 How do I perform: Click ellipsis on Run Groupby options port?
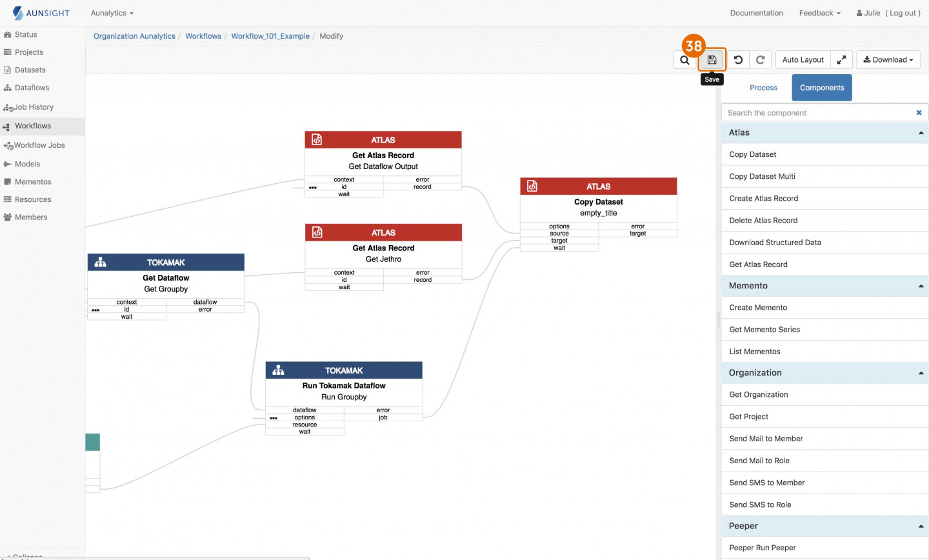click(x=274, y=418)
